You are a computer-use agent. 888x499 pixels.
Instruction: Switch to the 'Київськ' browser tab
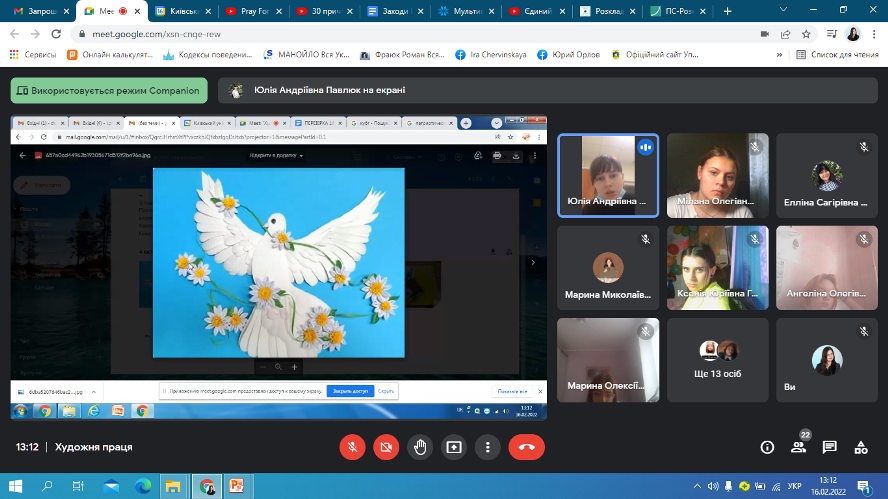coord(182,11)
